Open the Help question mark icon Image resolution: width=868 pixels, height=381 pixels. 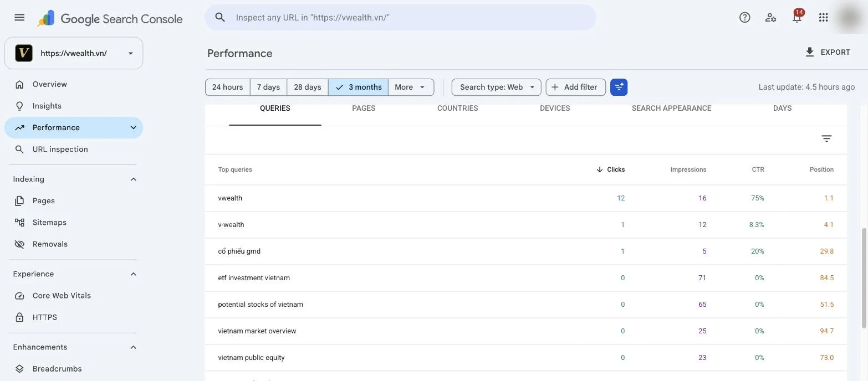(x=745, y=17)
